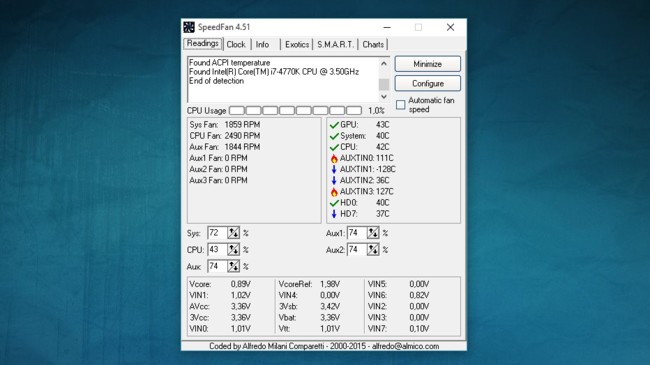Click the flame icon beside AUXTIN3
The height and width of the screenshot is (365, 650).
pyautogui.click(x=334, y=192)
